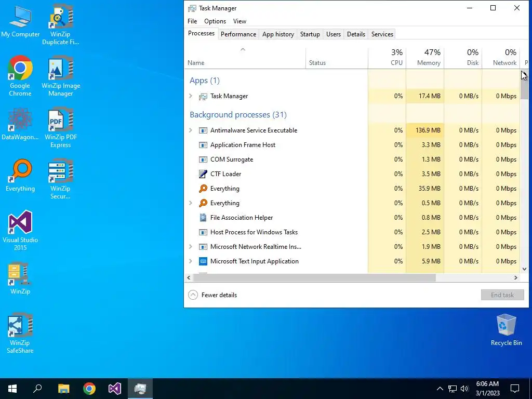Click the Task Manager taskbar button
Viewport: 532px width, 399px height.
pos(140,389)
